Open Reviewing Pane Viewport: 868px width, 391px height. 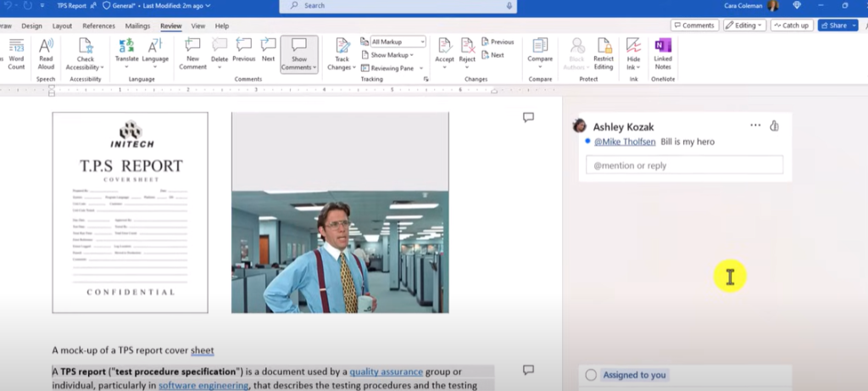pyautogui.click(x=387, y=68)
